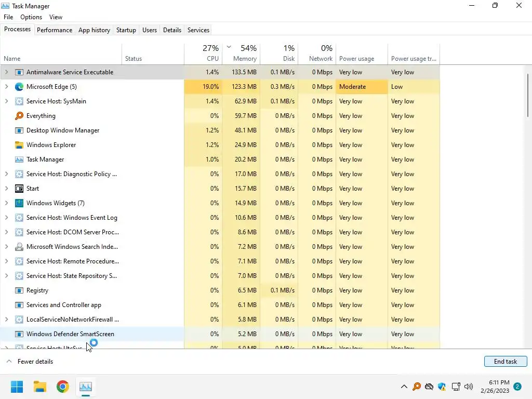Expand Service Host: Diagnostic Policy group
The width and height of the screenshot is (532, 399).
click(x=6, y=174)
